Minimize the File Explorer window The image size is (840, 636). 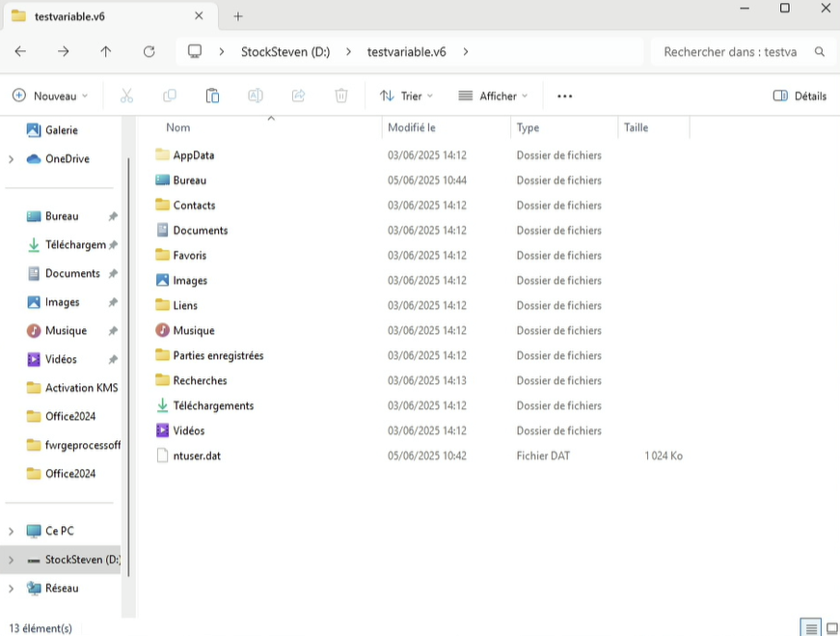coord(745,8)
